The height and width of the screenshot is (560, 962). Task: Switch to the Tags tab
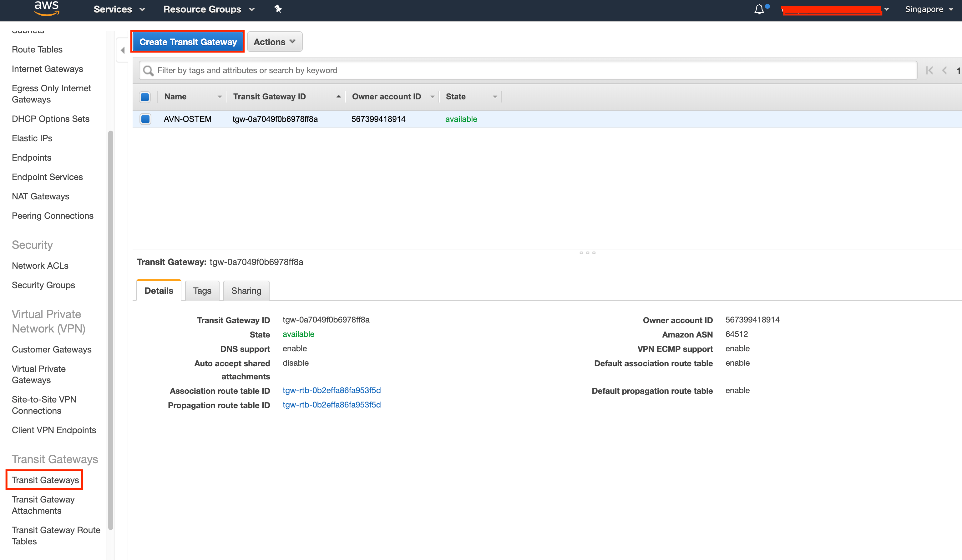click(202, 291)
